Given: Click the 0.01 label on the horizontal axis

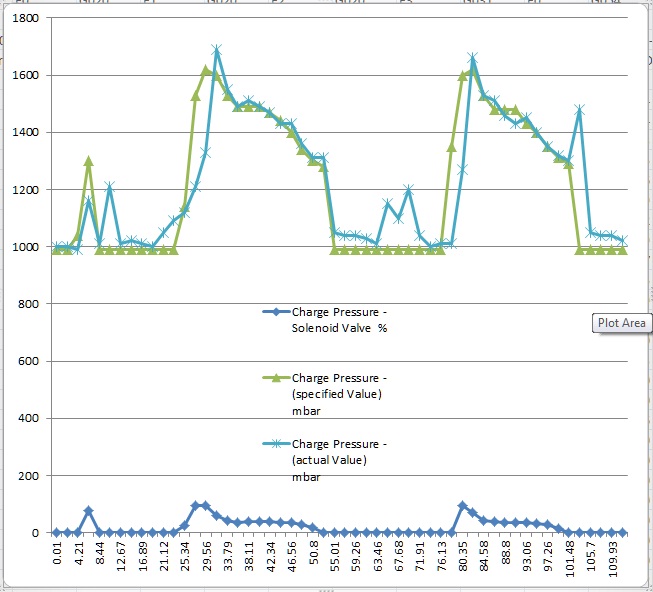Looking at the screenshot, I should click(x=57, y=555).
